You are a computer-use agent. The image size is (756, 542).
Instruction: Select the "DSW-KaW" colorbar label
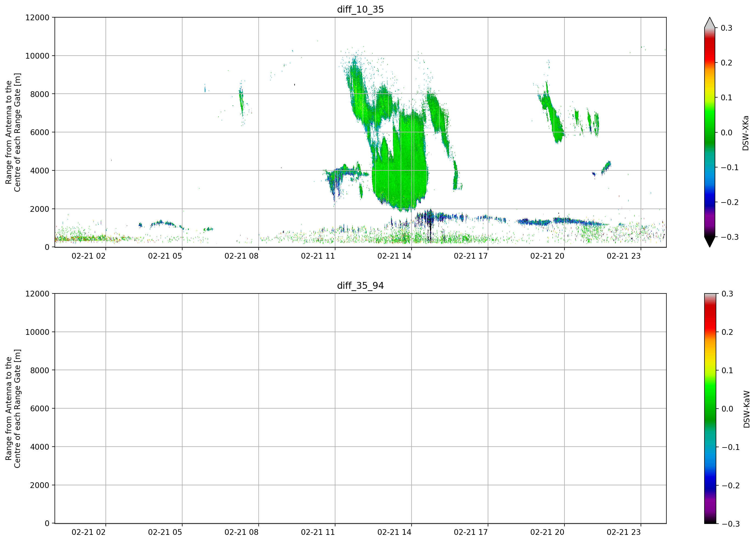746,409
